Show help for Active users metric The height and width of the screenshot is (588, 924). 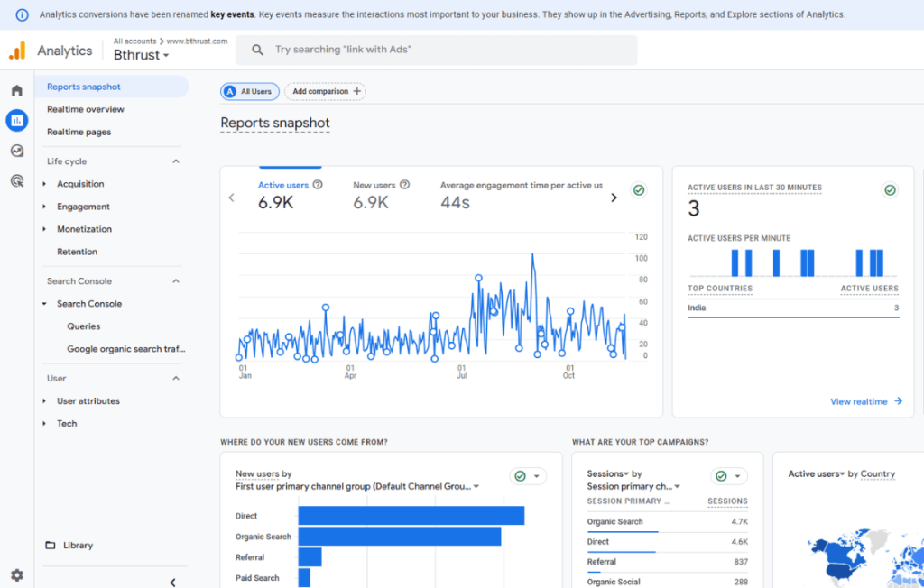click(318, 184)
